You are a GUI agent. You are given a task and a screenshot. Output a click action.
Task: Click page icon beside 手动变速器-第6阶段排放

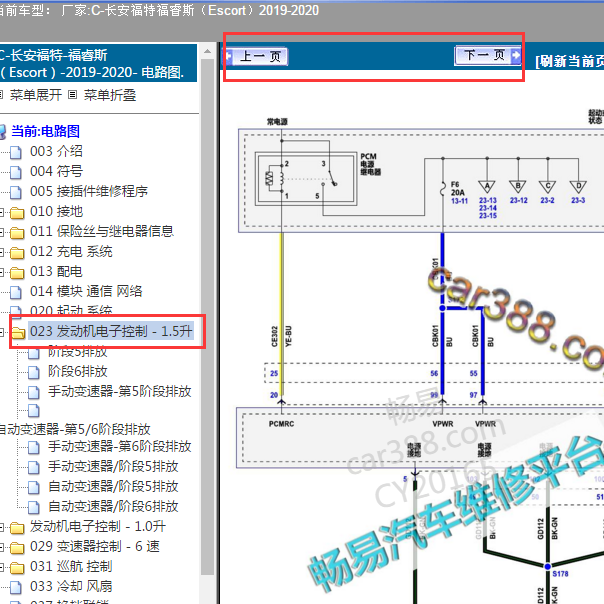[x=34, y=448]
